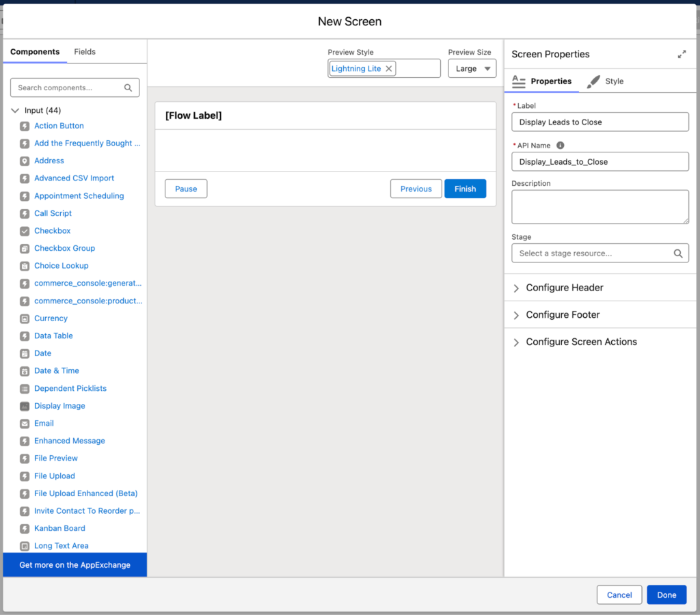Select the File Upload Enhanced (Beta) component

point(85,493)
